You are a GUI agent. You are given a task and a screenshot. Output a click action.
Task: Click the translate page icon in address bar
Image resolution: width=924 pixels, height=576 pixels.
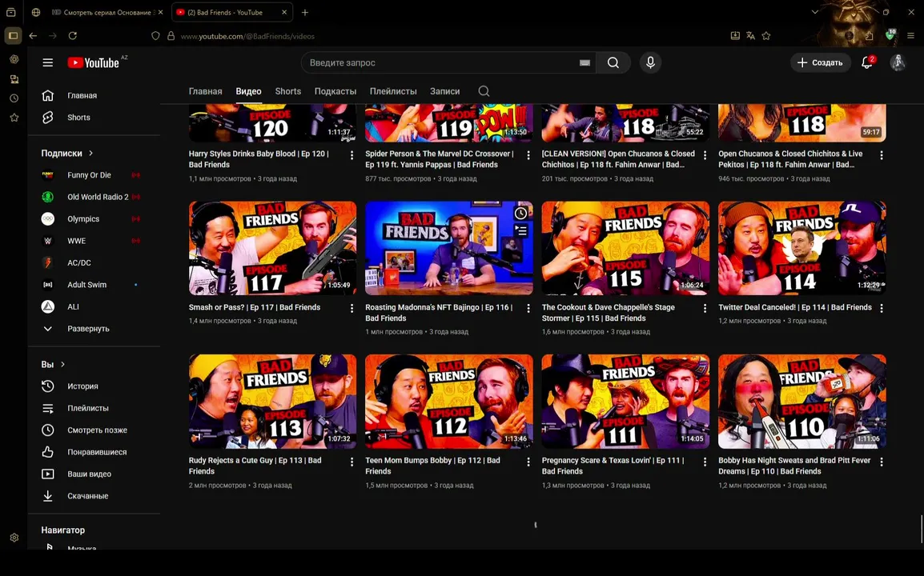click(750, 36)
